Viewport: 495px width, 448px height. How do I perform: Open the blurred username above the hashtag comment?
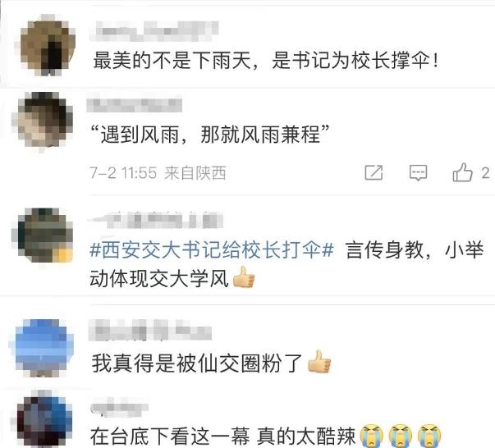pos(156,220)
